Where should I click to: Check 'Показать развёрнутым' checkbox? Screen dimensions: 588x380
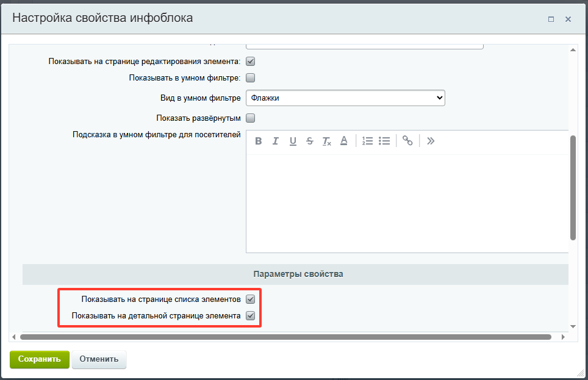pos(251,118)
